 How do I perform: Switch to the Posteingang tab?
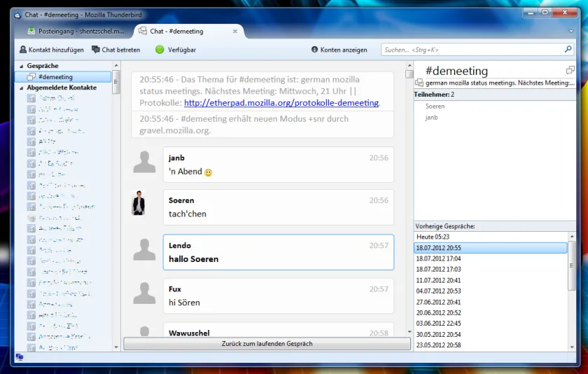point(76,31)
